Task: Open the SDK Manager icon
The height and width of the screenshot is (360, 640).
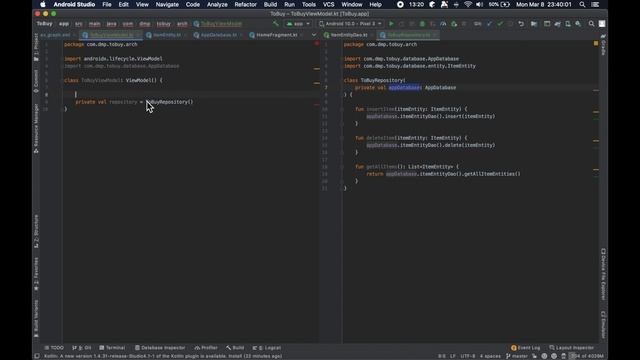Action: (x=578, y=24)
